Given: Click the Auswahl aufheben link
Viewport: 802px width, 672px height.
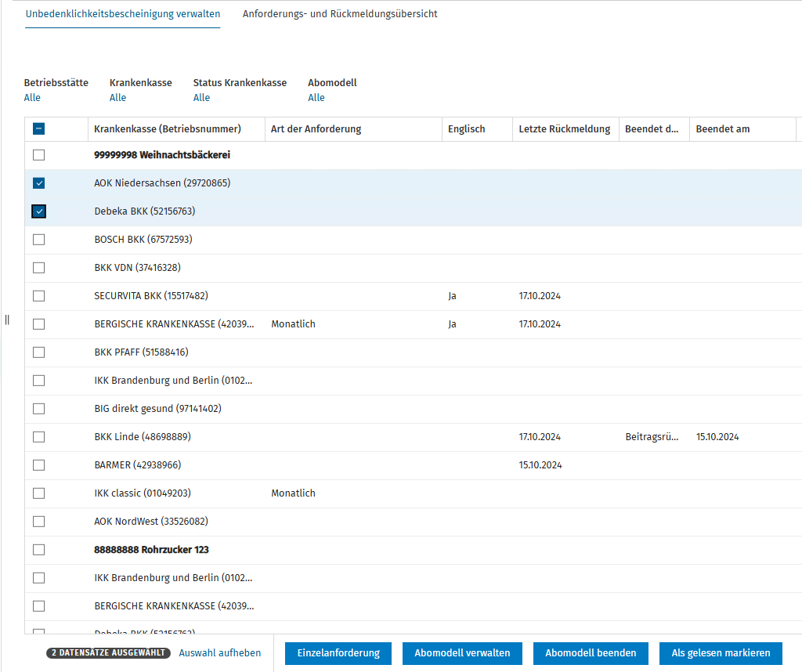Looking at the screenshot, I should click(220, 653).
